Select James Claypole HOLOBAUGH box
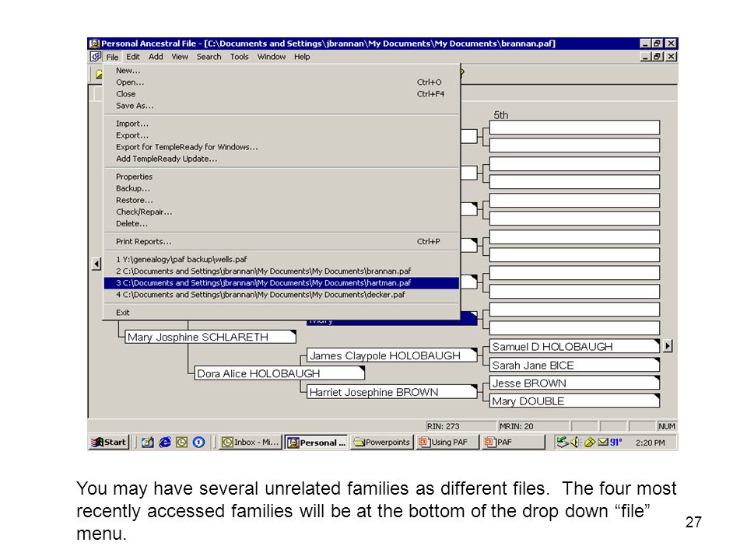 [x=391, y=355]
